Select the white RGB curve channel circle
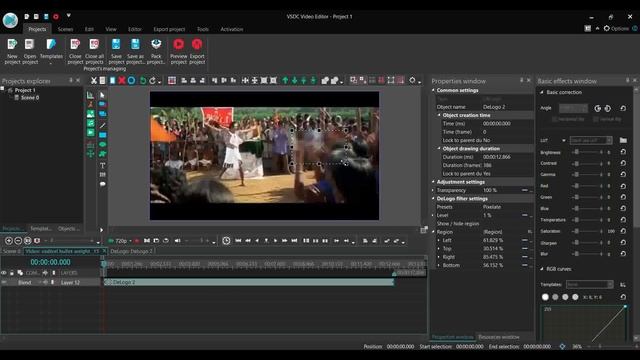This screenshot has height=360, width=640. coord(545,297)
